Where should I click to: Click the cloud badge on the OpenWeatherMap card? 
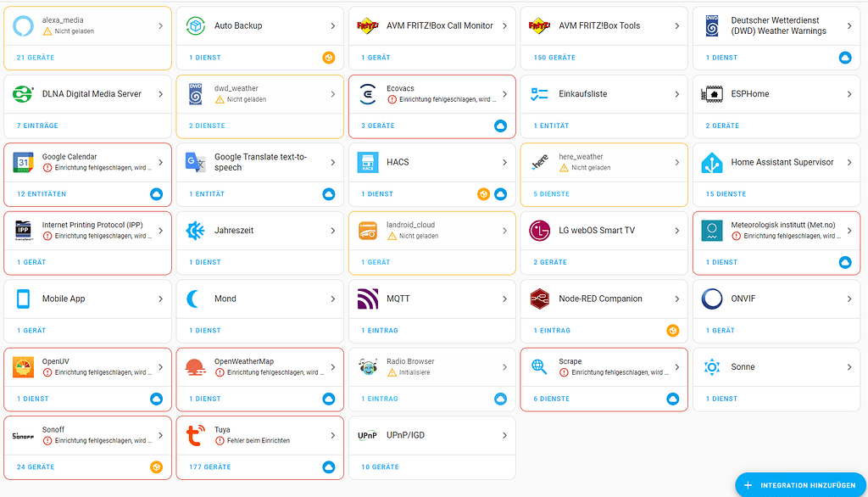pyautogui.click(x=329, y=399)
